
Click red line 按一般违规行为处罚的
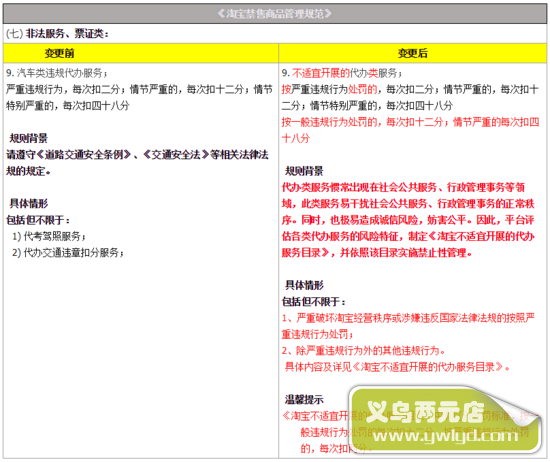[x=410, y=130]
